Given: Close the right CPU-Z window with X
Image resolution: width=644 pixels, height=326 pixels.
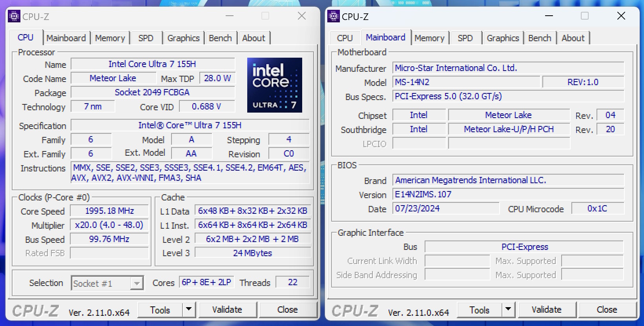Looking at the screenshot, I should (621, 16).
